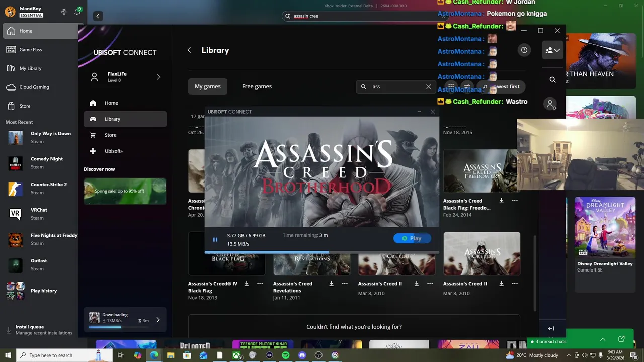Open Xbox Home in sidebar

tap(40, 31)
